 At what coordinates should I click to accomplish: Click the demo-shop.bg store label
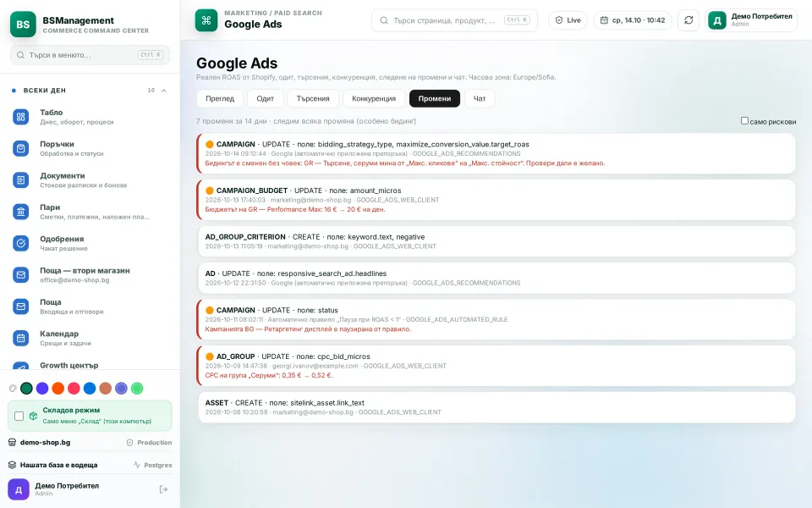tap(45, 442)
